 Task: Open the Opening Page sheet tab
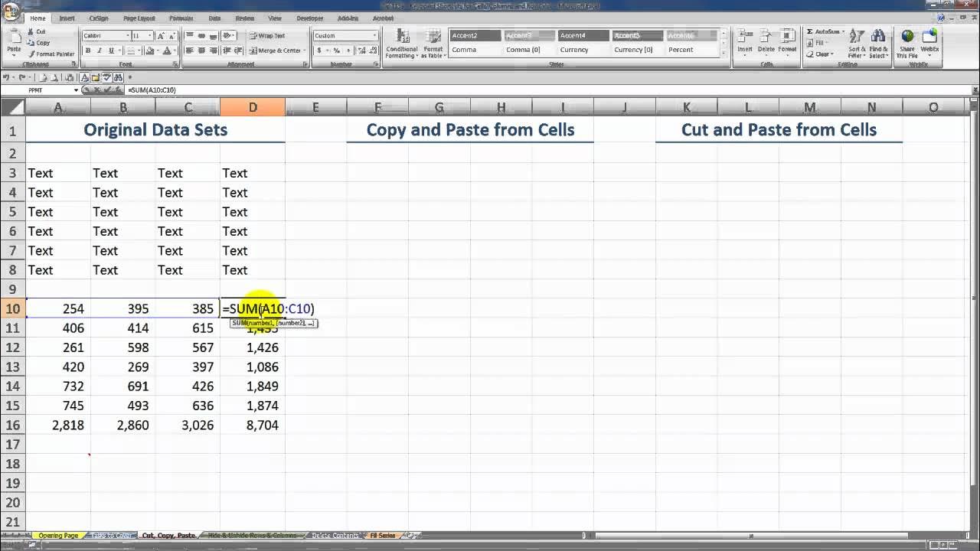tap(58, 536)
